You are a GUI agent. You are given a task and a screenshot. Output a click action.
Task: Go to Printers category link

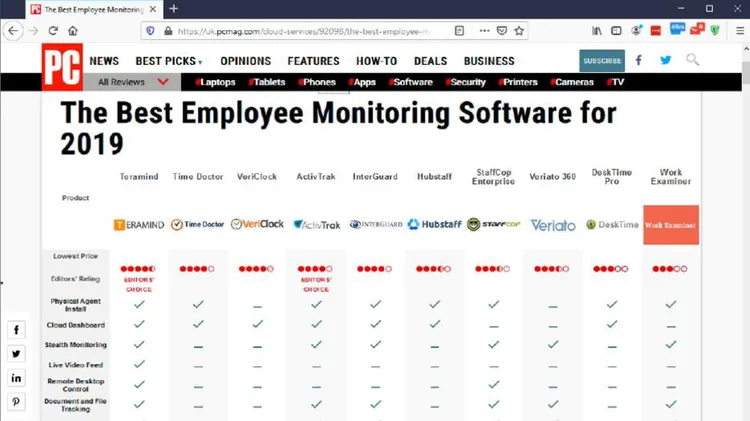(518, 82)
